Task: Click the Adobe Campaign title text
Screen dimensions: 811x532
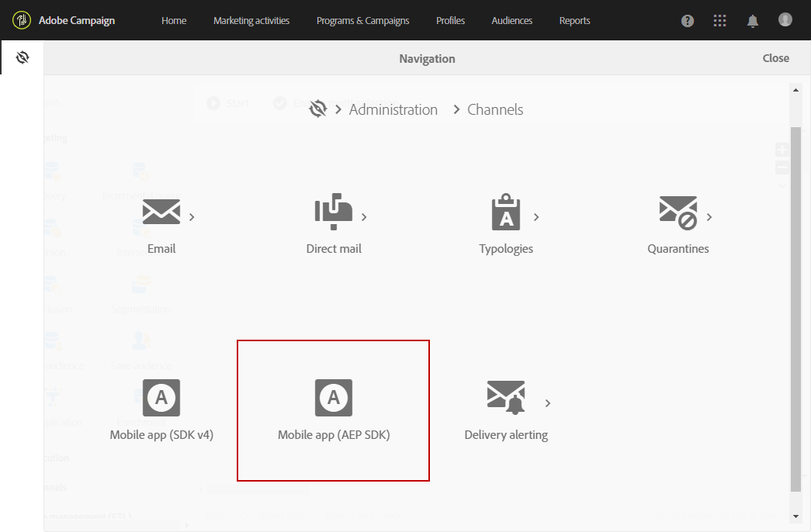Action: pyautogui.click(x=77, y=21)
